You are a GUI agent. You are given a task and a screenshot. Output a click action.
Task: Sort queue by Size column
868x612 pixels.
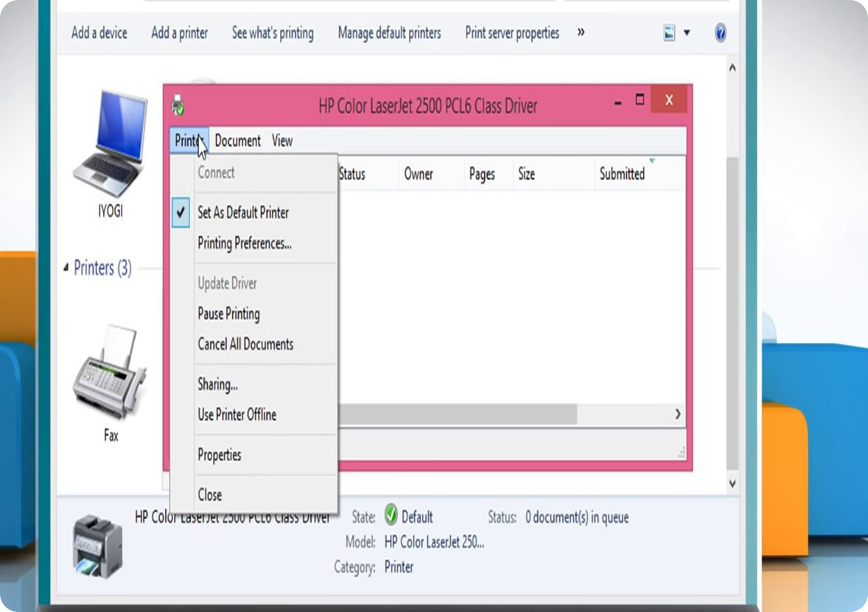(x=553, y=174)
